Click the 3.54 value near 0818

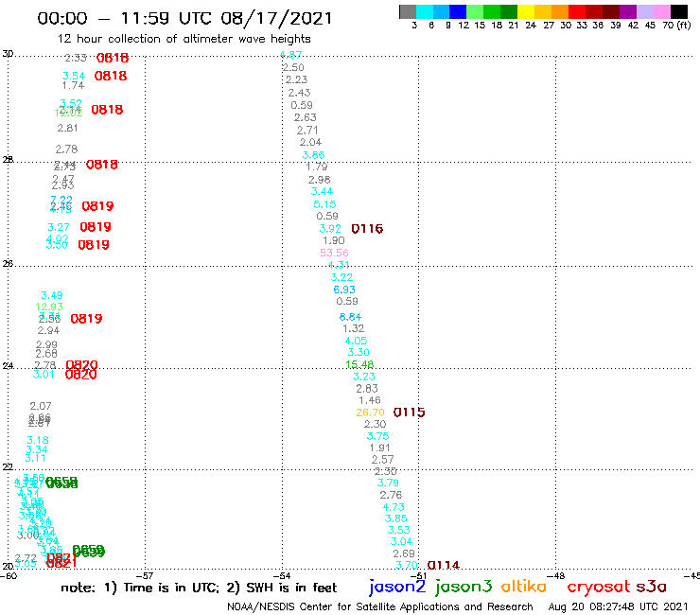[x=74, y=76]
